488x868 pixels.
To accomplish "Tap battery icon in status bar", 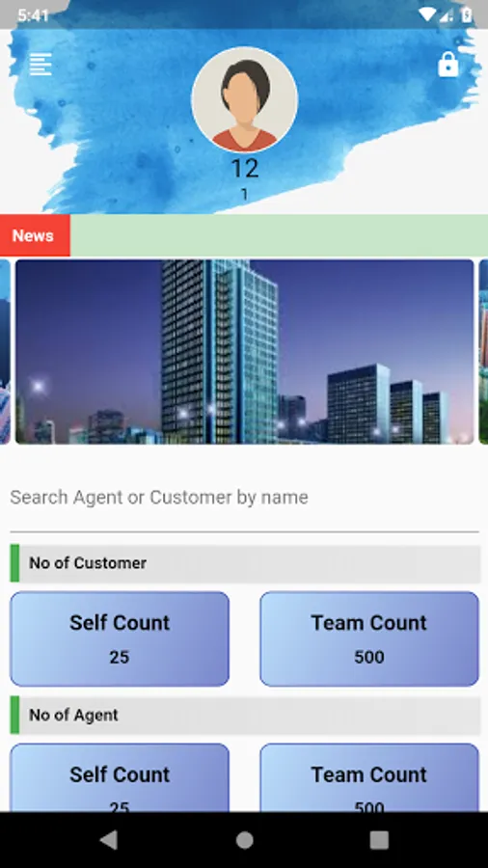I will coord(467,14).
